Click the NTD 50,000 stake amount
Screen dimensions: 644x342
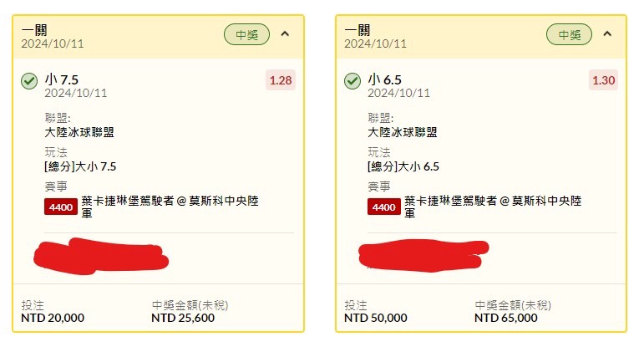(376, 318)
